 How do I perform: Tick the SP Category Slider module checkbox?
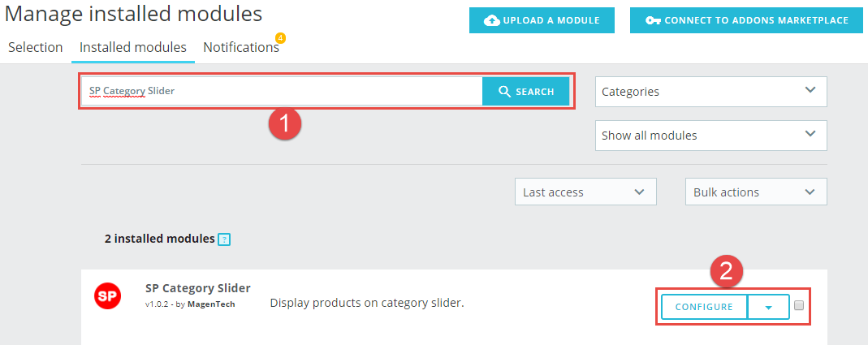point(798,305)
